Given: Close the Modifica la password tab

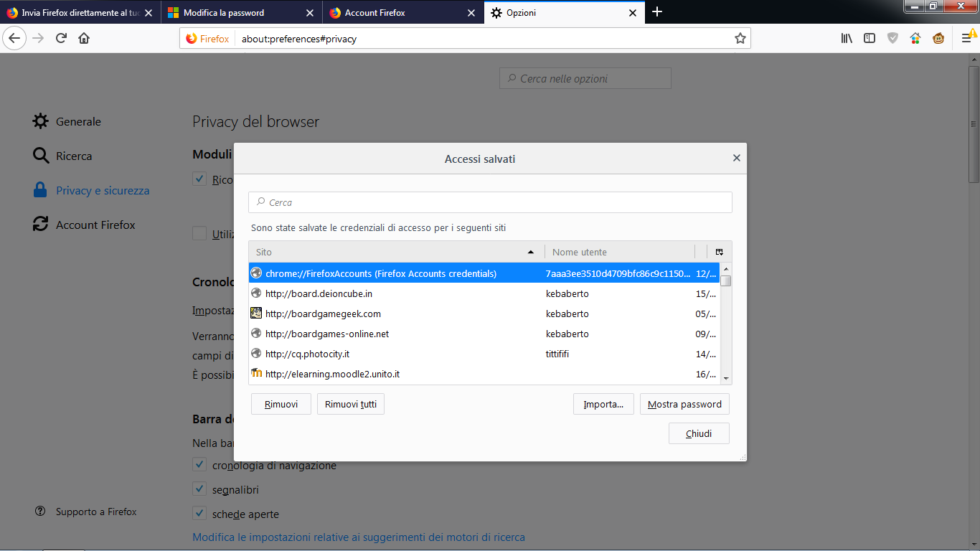Looking at the screenshot, I should [x=310, y=13].
